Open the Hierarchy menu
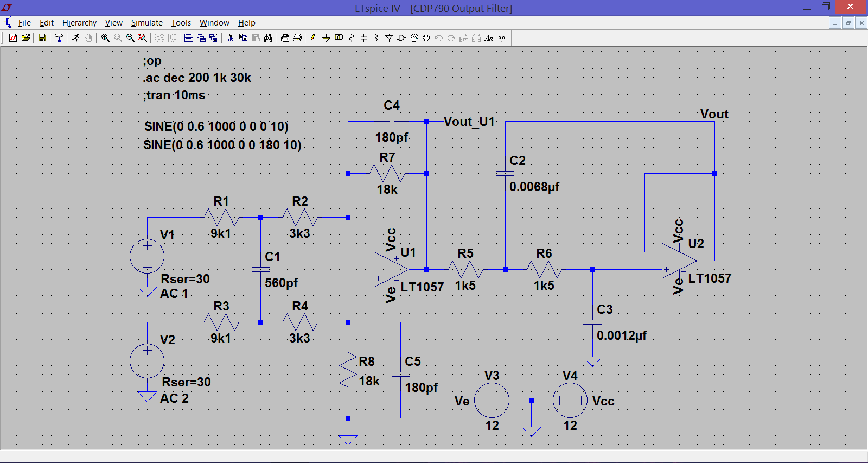The height and width of the screenshot is (463, 868). click(79, 23)
